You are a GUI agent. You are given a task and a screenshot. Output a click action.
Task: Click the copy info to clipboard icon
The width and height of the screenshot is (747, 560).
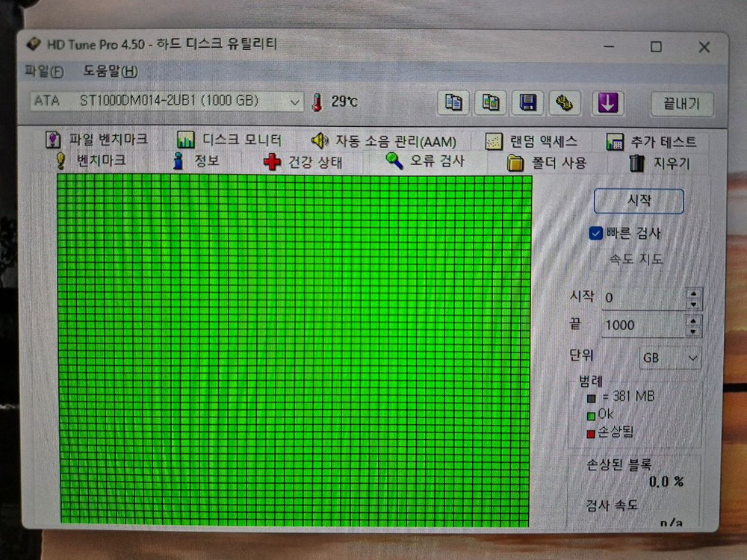453,102
